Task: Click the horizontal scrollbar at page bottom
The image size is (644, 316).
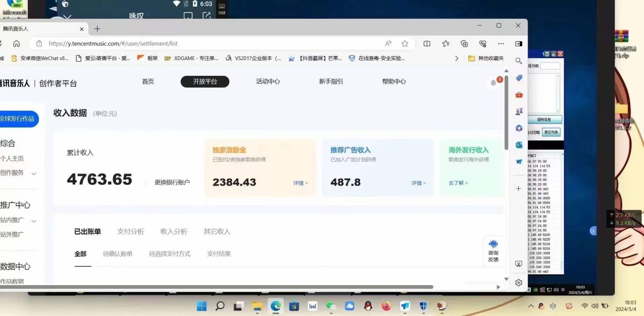Action: tap(216, 287)
